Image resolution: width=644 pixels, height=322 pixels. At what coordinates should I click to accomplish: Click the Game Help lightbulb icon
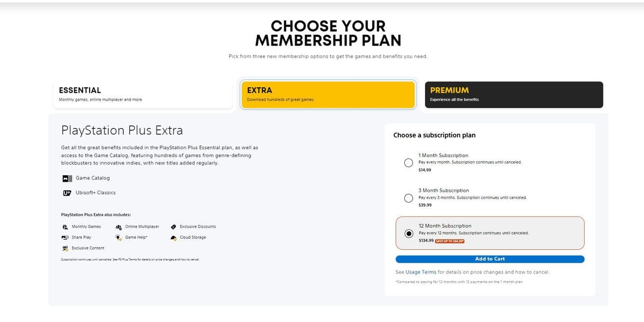[118, 237]
